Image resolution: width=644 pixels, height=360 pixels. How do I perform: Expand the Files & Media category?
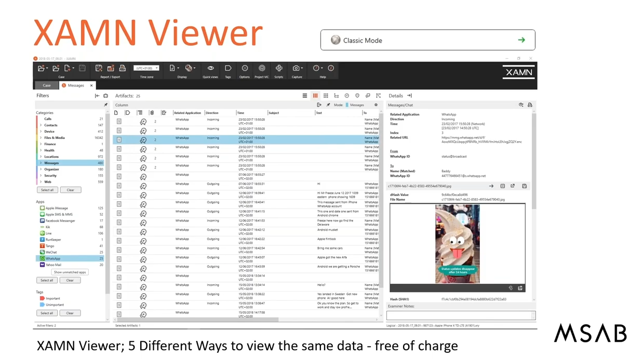click(41, 138)
